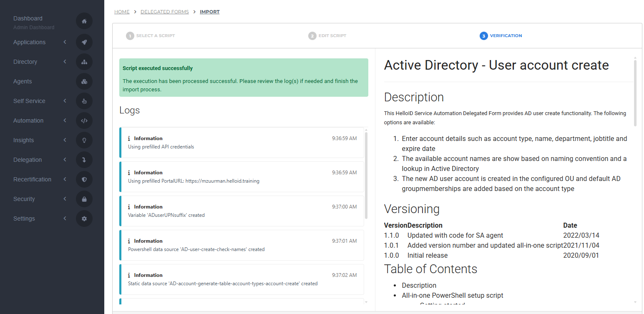The image size is (644, 314).
Task: Select the Self Service hand icon
Action: tap(84, 101)
